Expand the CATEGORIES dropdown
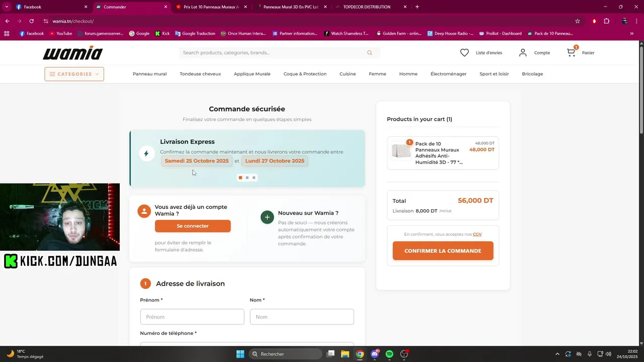Viewport: 644px width, 362px height. pos(74,74)
